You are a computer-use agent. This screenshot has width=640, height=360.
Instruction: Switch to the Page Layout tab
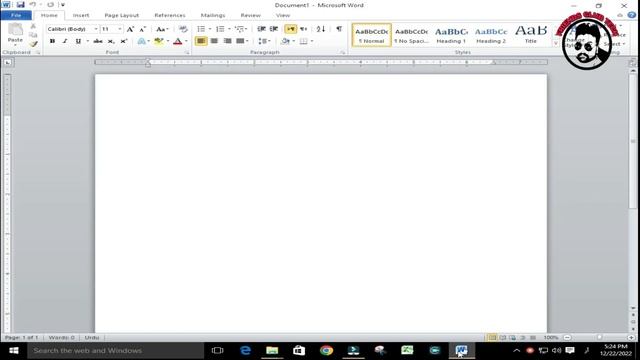[122, 15]
